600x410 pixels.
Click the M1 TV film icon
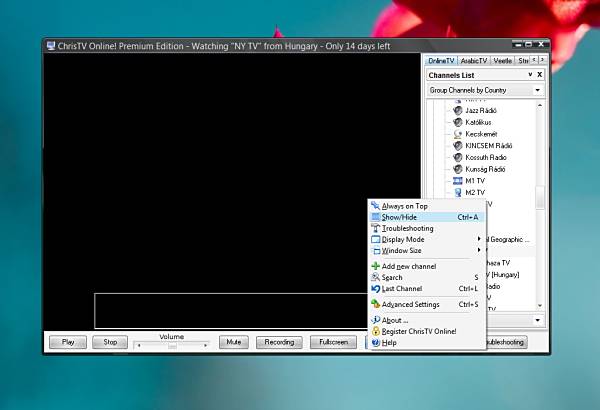[x=458, y=181]
